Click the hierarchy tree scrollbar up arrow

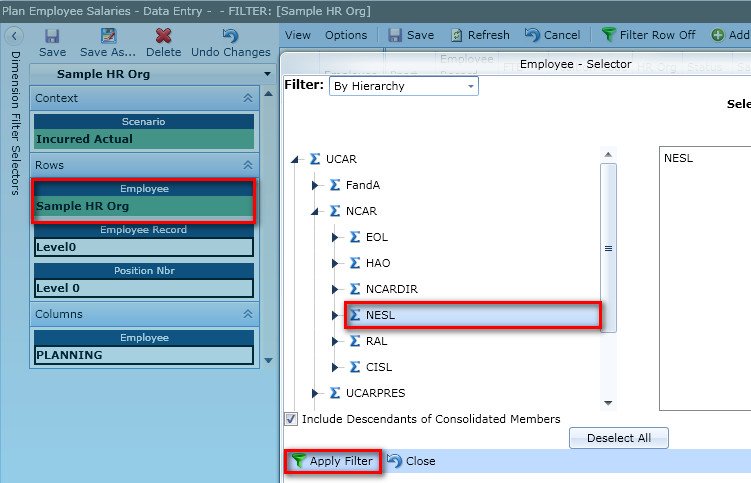point(608,155)
